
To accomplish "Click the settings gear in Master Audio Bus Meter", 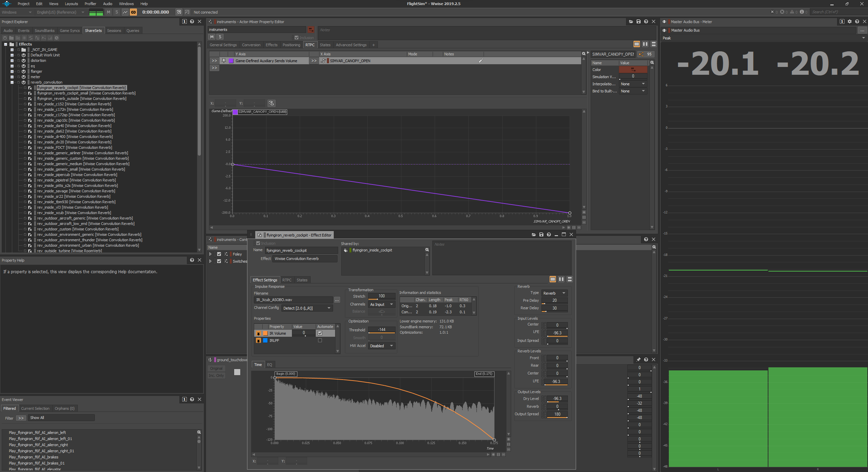I will pyautogui.click(x=850, y=22).
